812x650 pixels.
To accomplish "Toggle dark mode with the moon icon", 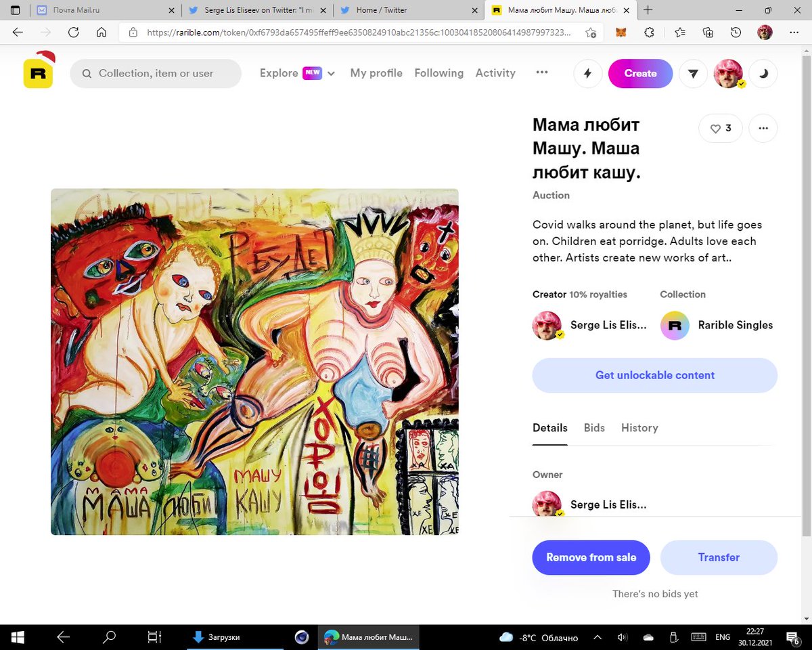I will tap(763, 74).
